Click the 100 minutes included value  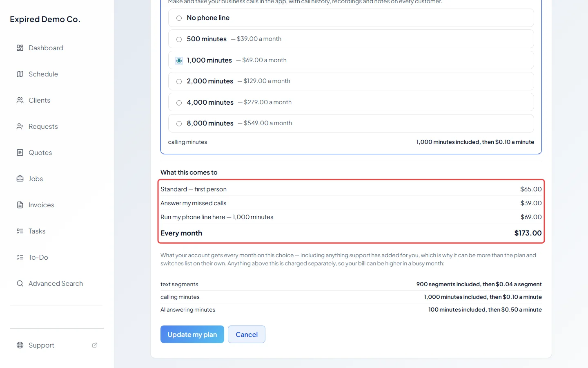(x=485, y=310)
